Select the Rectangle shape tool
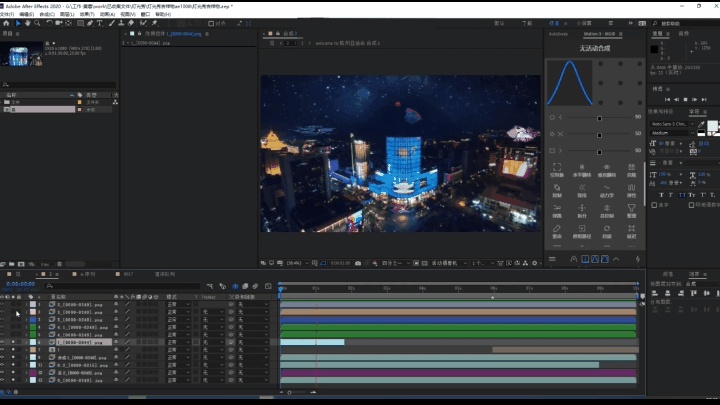Image resolution: width=720 pixels, height=405 pixels. 80,23
